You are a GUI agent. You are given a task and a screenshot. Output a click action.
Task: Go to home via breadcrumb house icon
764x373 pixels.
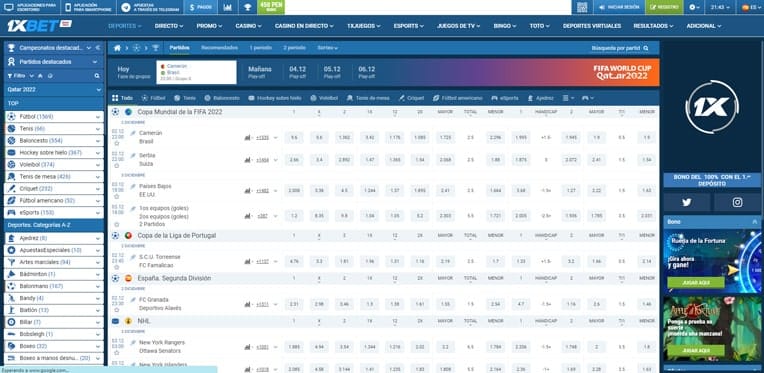117,48
